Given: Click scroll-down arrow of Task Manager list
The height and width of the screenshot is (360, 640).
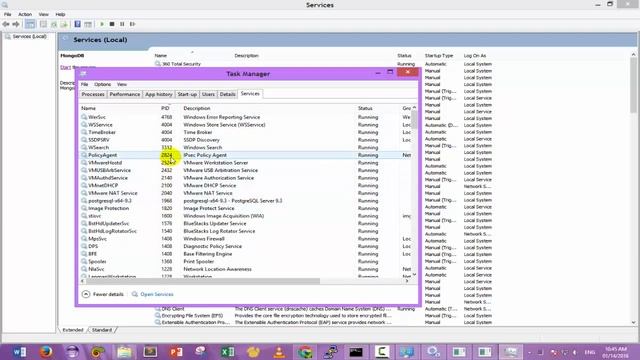Looking at the screenshot, I should coord(414,275).
